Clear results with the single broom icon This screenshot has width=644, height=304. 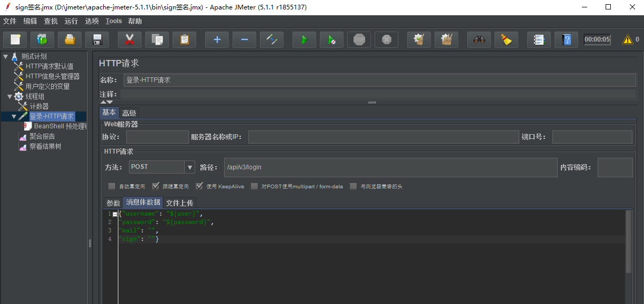pyautogui.click(x=419, y=39)
